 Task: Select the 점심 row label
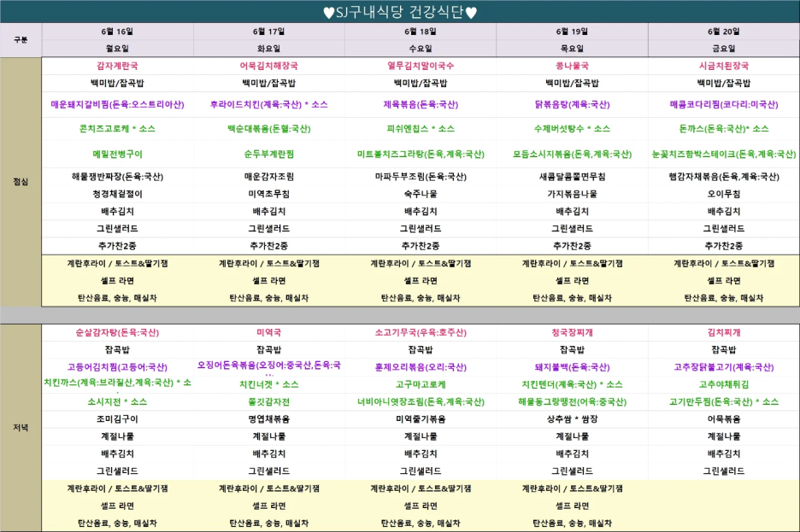[21, 182]
